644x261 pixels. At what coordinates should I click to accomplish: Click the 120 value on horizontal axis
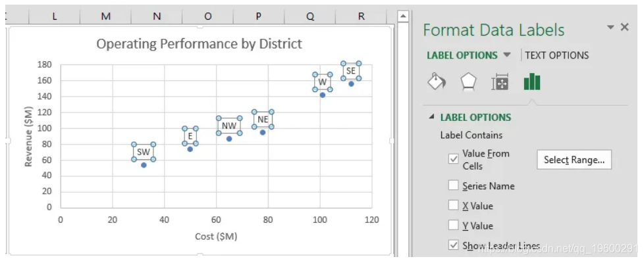point(371,220)
